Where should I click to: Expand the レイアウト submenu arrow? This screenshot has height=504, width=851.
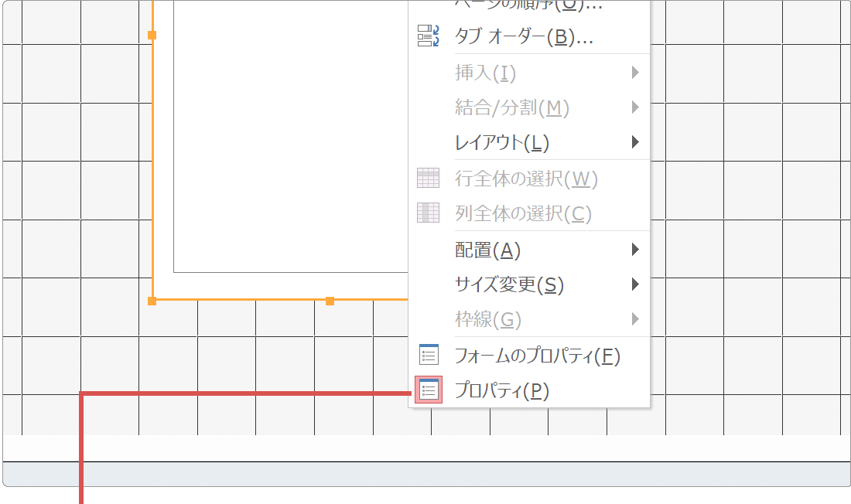click(636, 142)
